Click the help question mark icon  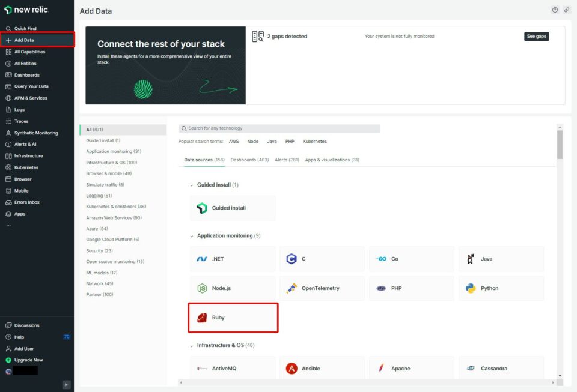coord(555,10)
